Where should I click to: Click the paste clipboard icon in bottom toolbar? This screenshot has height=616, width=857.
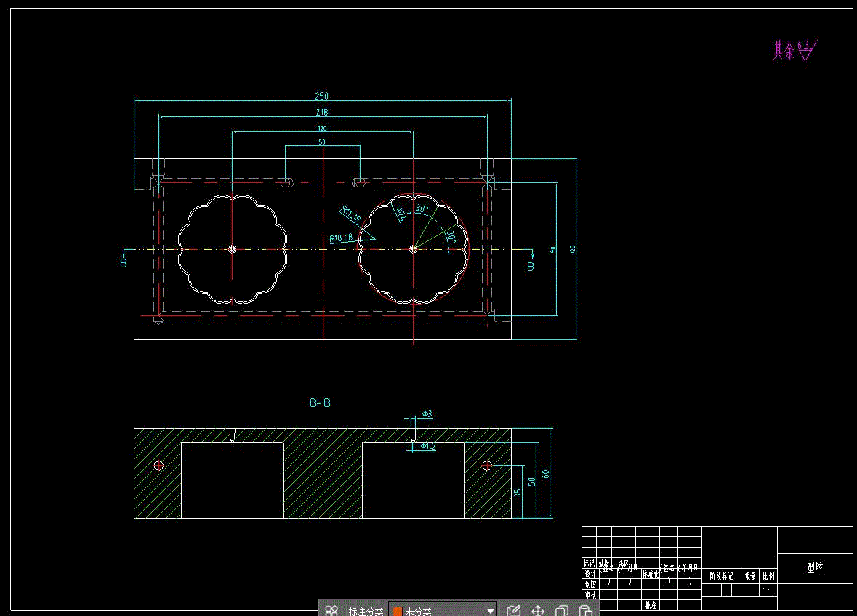(x=585, y=610)
